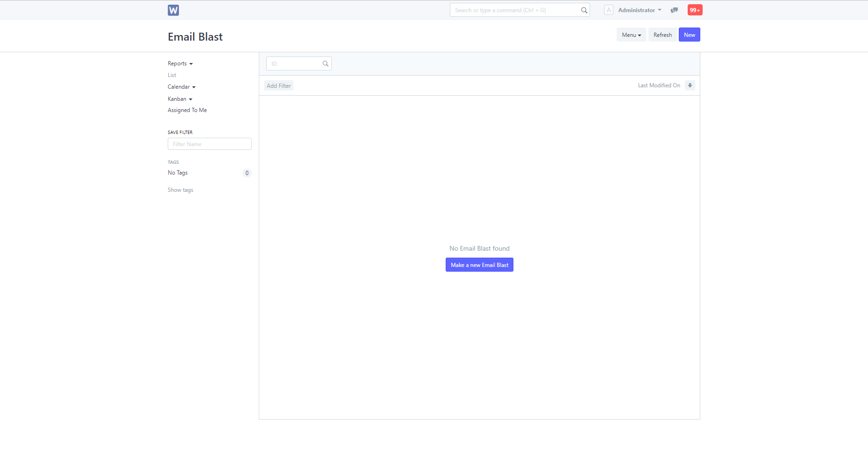Image resolution: width=868 pixels, height=456 pixels.
Task: Click the Email Blast page title
Action: click(195, 37)
